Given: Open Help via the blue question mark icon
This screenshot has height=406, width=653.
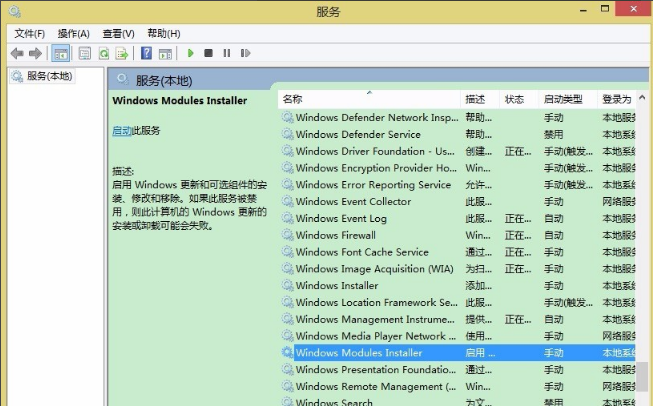Looking at the screenshot, I should [146, 53].
